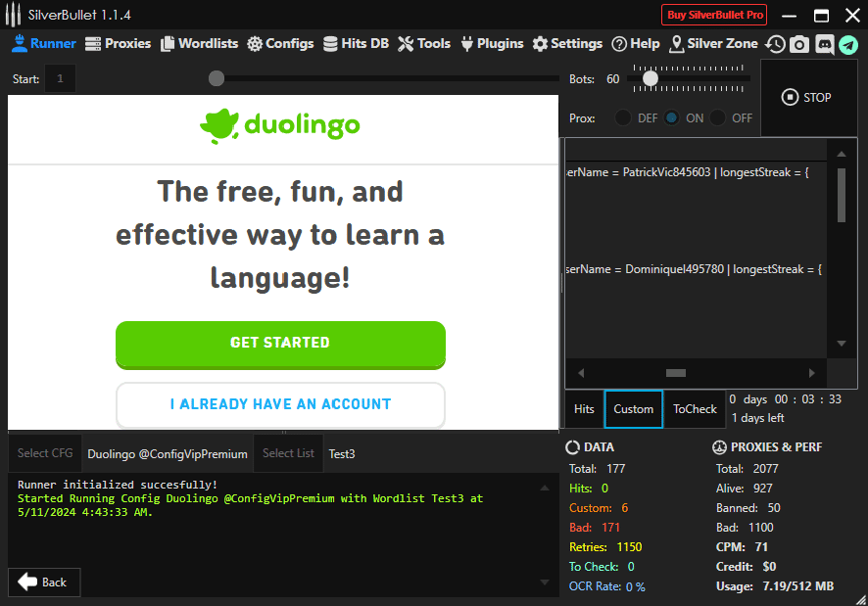Click the Select List button
This screenshot has width=868, height=606.
[288, 453]
